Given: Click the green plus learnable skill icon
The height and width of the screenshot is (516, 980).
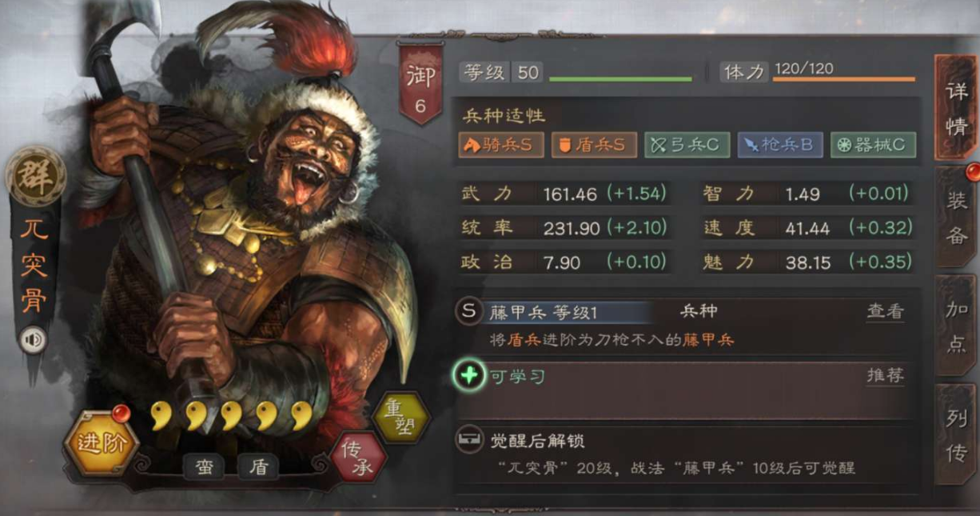Looking at the screenshot, I should tap(469, 375).
